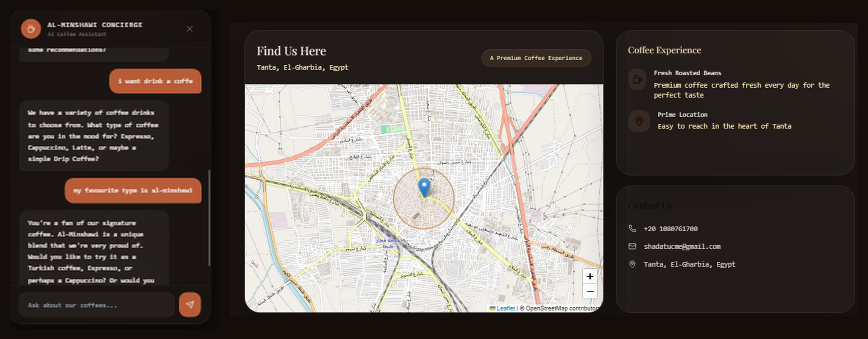
Task: Click the concierge coffee cup avatar icon
Action: [31, 29]
